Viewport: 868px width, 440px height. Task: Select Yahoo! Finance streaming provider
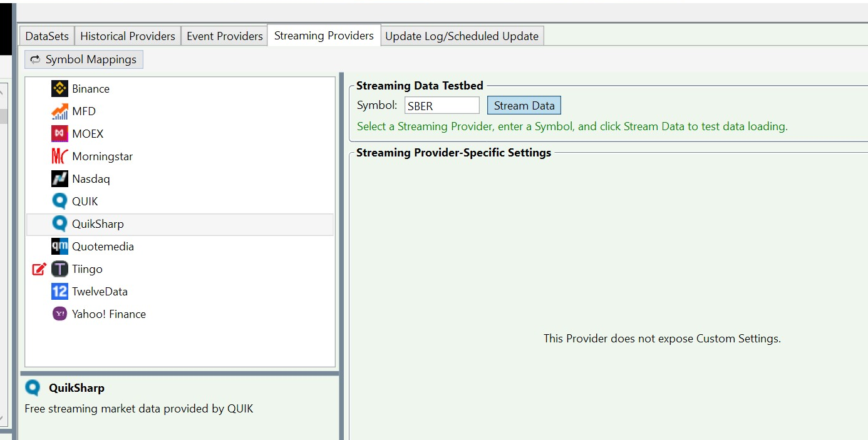pos(109,314)
